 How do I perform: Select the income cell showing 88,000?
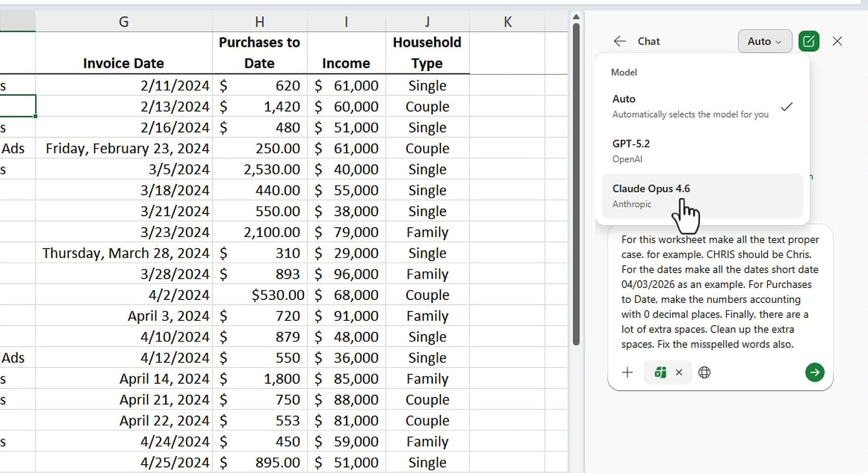tap(346, 400)
